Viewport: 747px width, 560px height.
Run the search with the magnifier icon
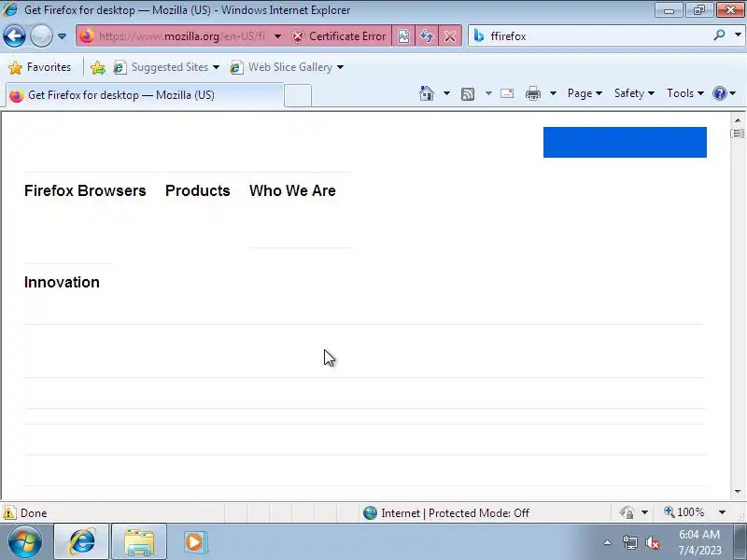(x=719, y=35)
